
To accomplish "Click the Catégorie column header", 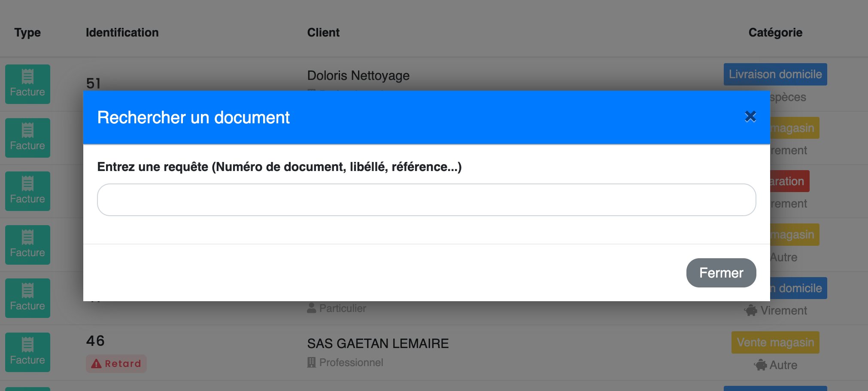I will point(775,33).
